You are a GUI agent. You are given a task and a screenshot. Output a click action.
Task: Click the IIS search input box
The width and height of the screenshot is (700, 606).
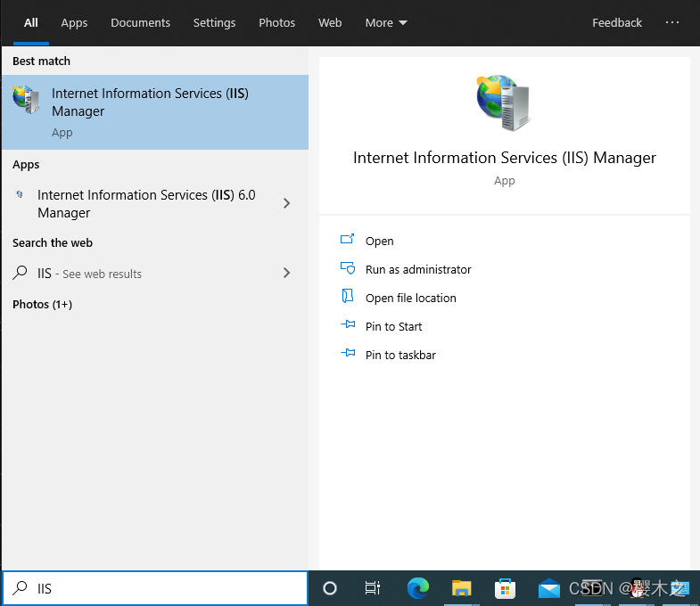[155, 588]
